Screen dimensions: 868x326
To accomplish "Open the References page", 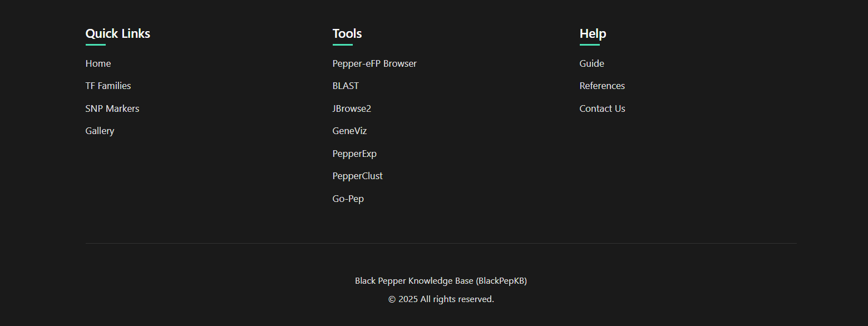I will [x=602, y=86].
